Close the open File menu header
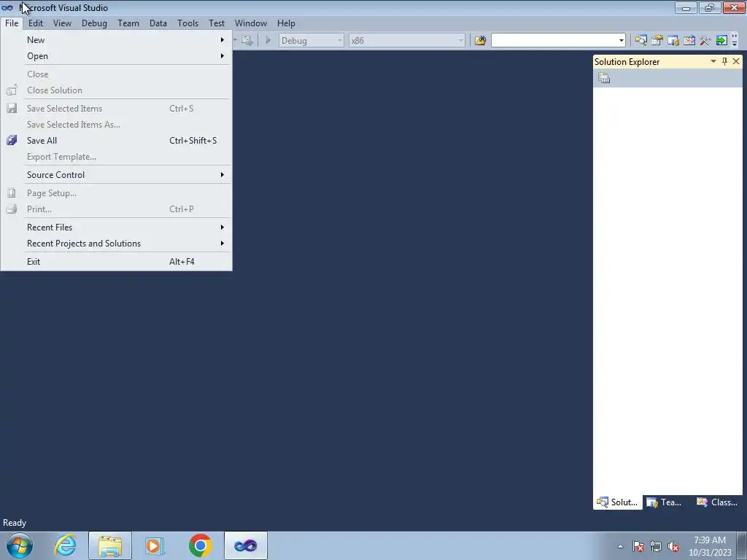747x560 pixels. (x=12, y=23)
